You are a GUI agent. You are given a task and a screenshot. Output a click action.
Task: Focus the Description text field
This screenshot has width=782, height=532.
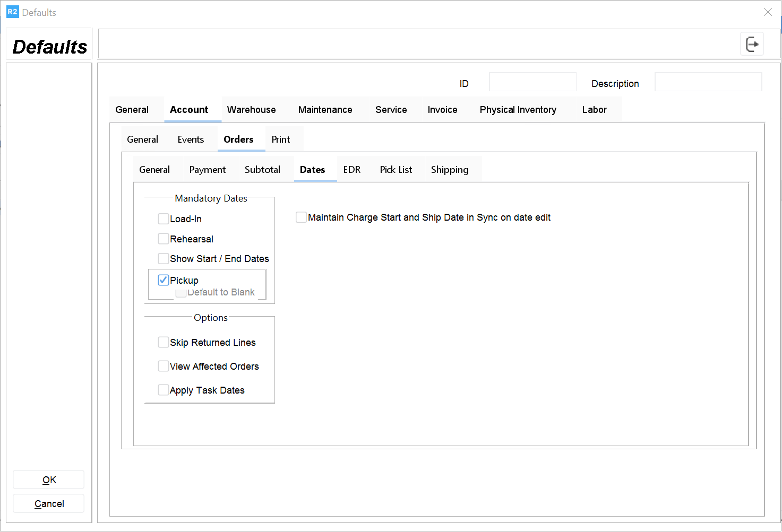708,82
